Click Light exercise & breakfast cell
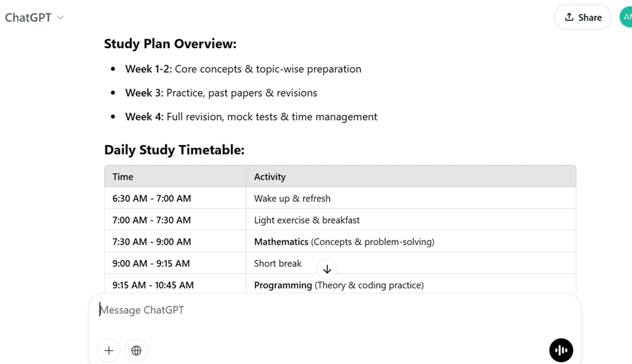 [x=411, y=220]
